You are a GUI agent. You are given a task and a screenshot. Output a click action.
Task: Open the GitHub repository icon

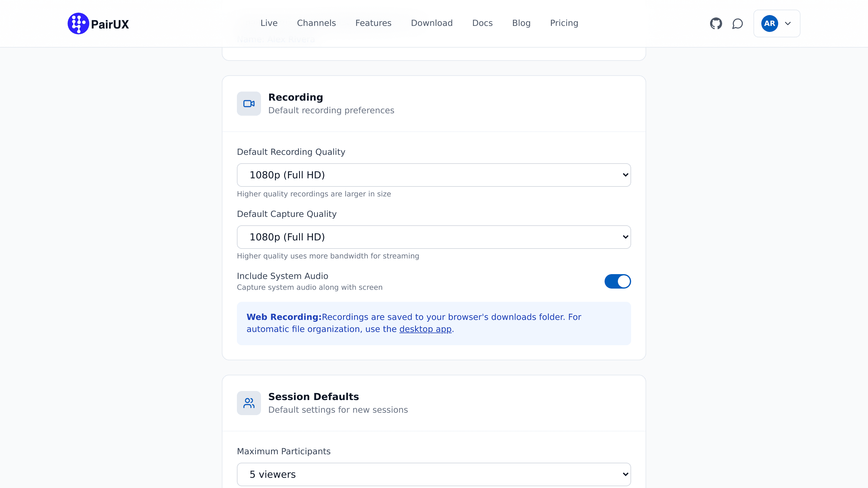click(x=716, y=23)
